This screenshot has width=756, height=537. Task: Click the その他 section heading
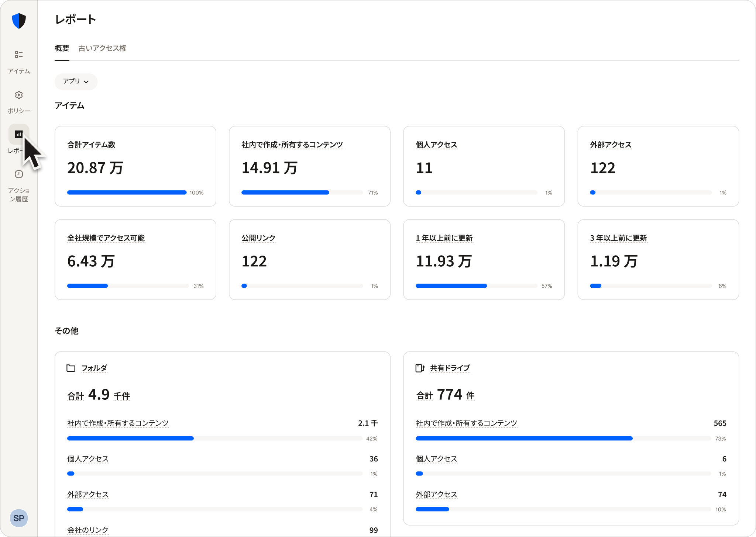[x=66, y=331]
